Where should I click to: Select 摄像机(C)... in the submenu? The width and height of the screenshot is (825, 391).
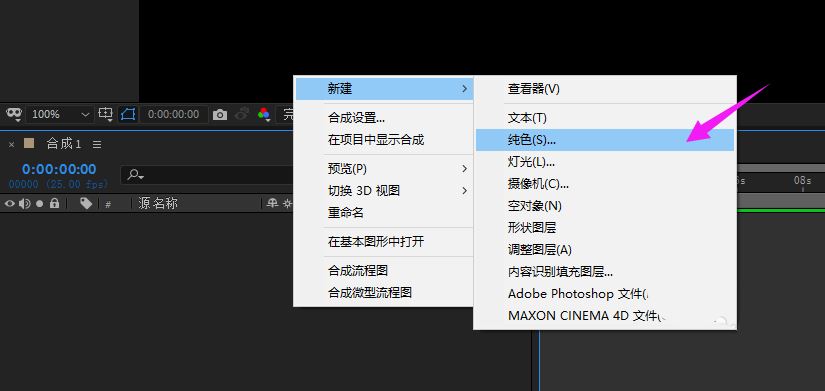coord(605,184)
